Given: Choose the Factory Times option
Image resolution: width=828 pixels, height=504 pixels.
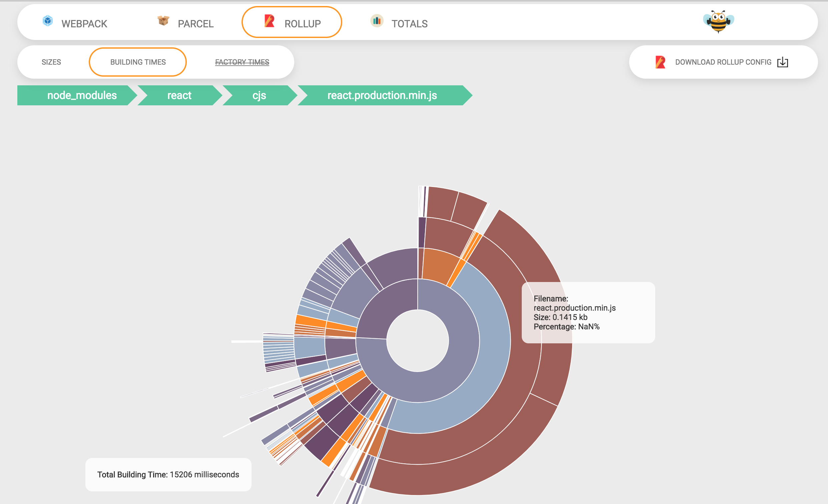Looking at the screenshot, I should point(242,62).
